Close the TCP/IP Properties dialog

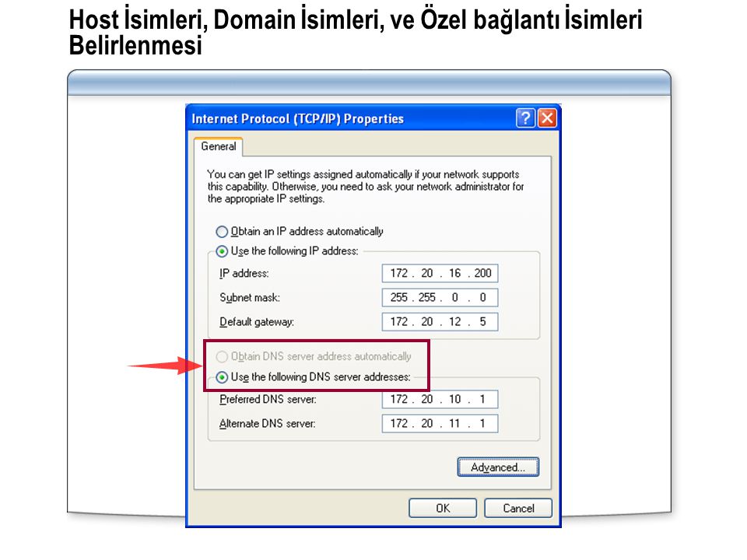coord(547,118)
